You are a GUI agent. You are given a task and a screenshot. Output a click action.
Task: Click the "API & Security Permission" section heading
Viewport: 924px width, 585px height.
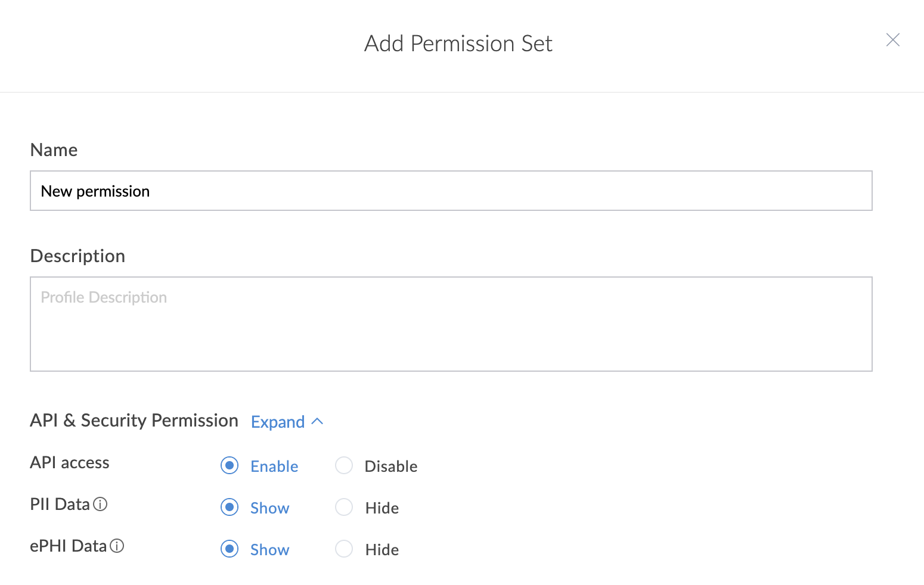click(x=134, y=421)
